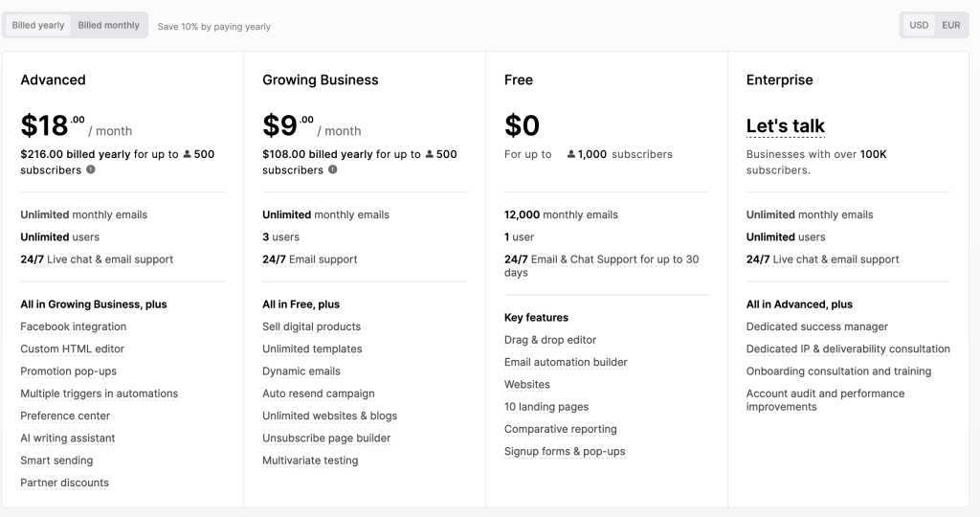Click the $18 monthly price
The image size is (980, 517).
coord(77,125)
